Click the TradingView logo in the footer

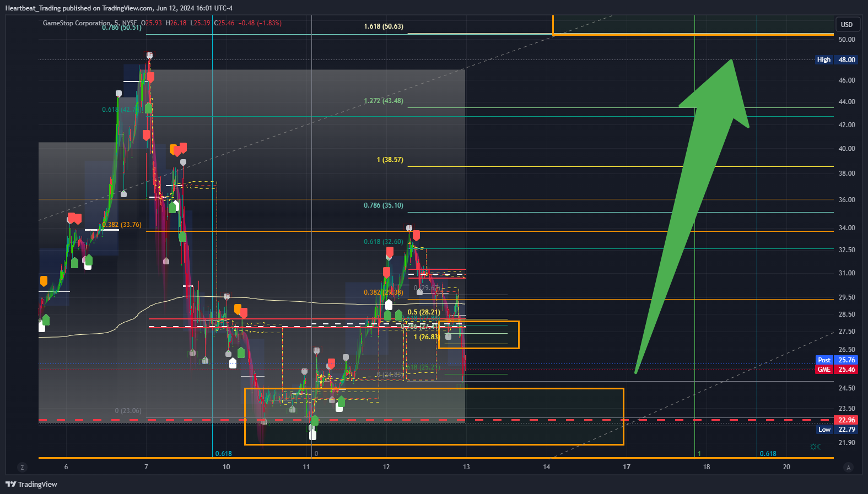click(31, 484)
